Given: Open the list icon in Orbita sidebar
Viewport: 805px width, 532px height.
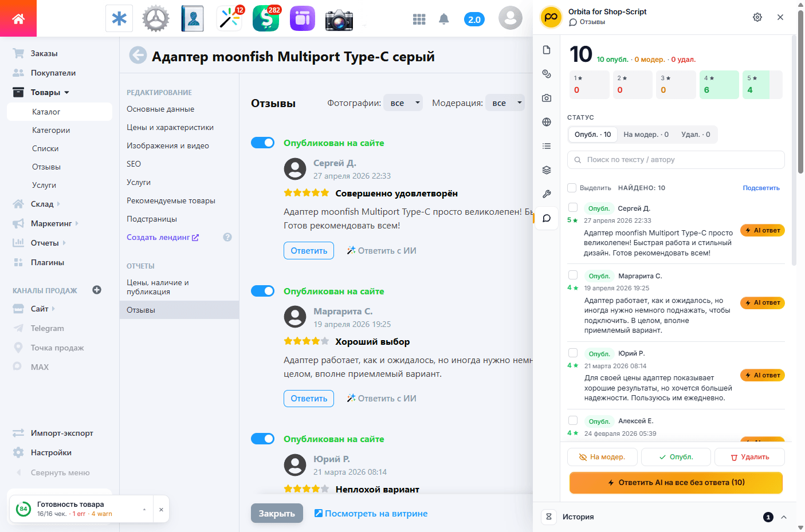Looking at the screenshot, I should (x=547, y=146).
